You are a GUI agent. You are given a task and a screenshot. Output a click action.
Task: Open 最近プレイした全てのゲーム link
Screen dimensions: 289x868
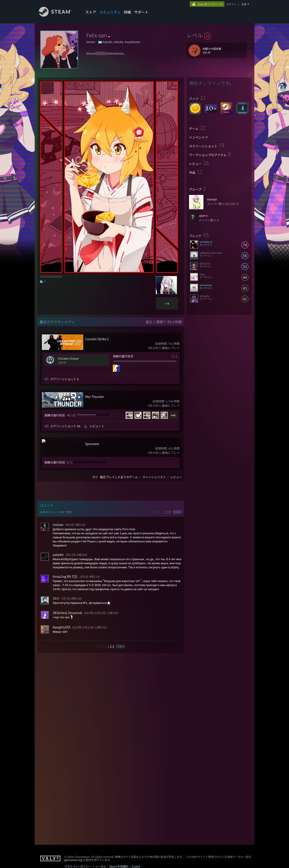(119, 477)
